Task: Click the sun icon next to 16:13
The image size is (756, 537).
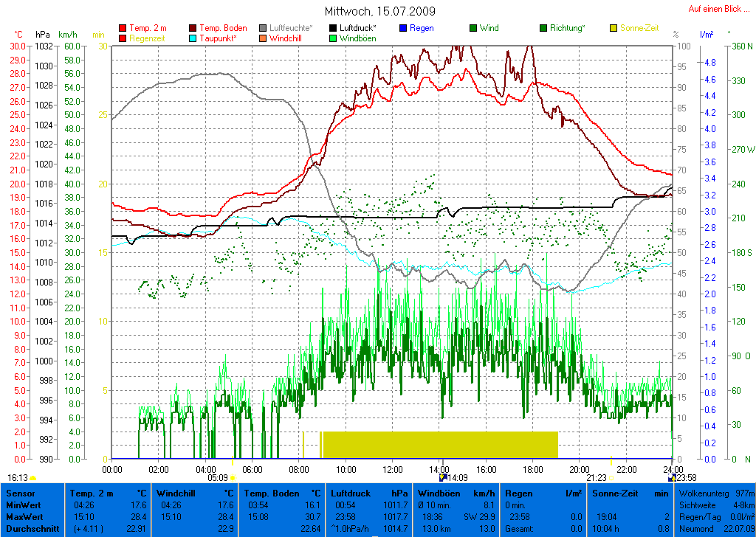Action: [33, 478]
